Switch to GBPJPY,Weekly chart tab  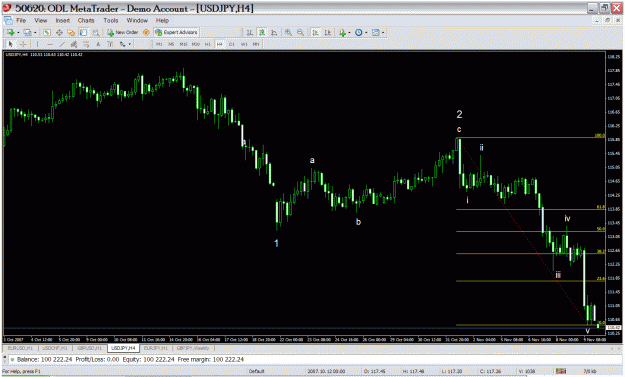pos(193,348)
